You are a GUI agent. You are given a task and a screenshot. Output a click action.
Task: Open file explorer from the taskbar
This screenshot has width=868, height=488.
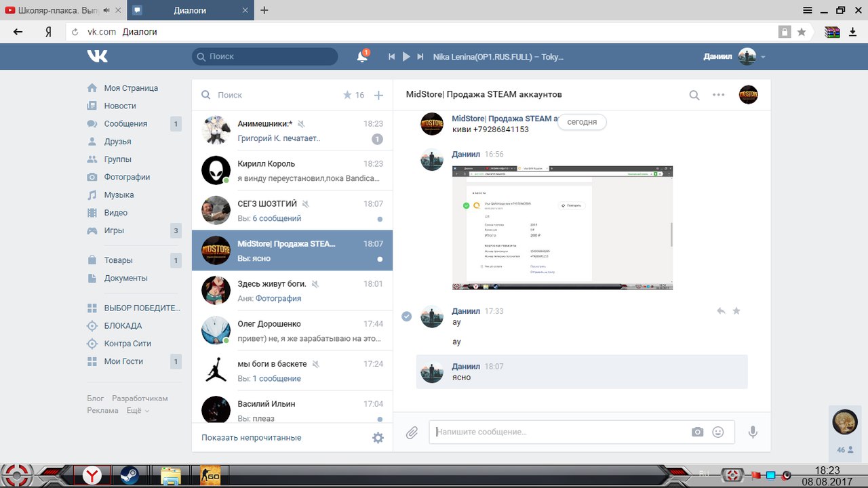point(171,475)
